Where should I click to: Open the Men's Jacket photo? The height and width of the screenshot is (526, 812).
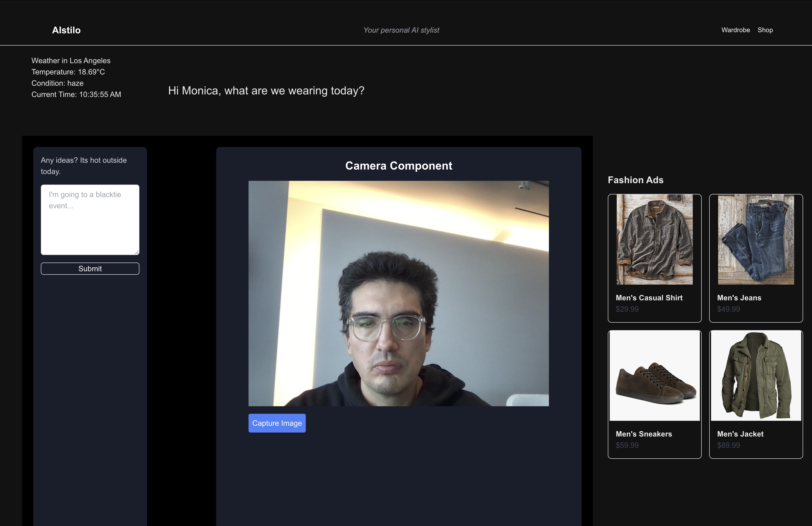click(x=756, y=375)
